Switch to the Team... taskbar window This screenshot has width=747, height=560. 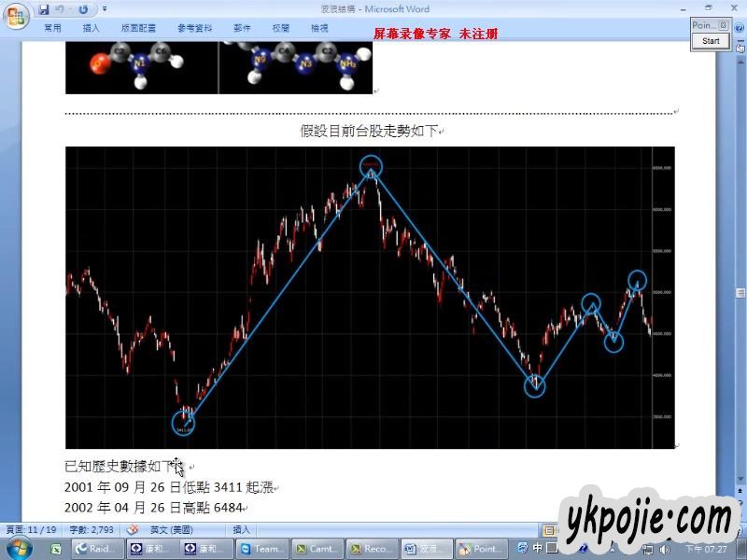pos(261,549)
